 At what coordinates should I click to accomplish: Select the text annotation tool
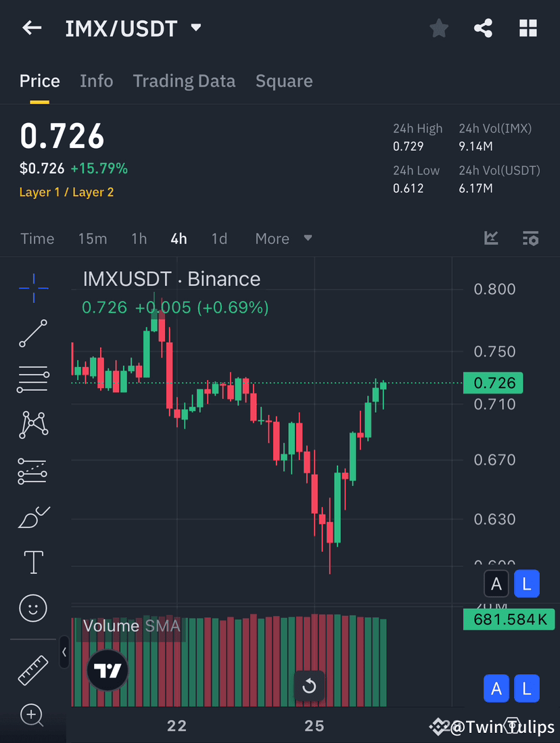pyautogui.click(x=32, y=562)
